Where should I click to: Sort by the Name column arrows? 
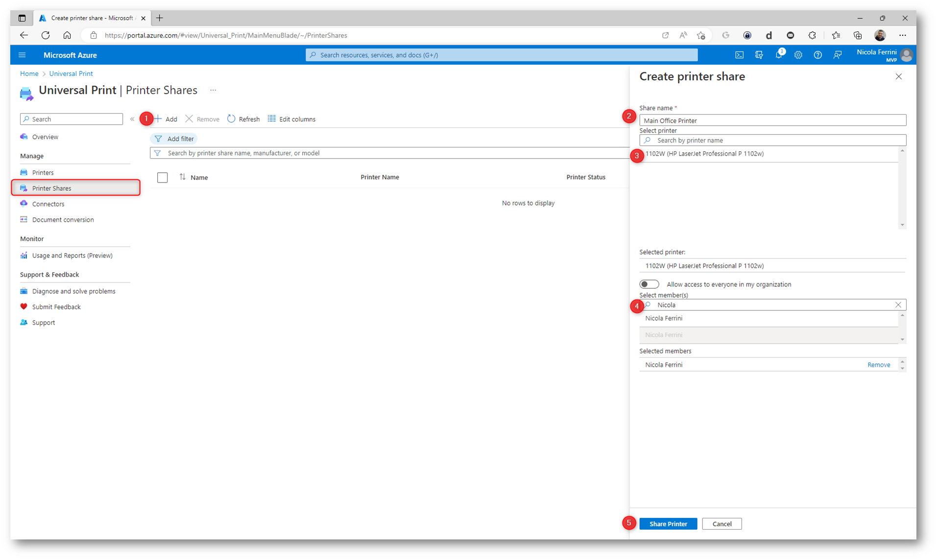[x=182, y=177]
